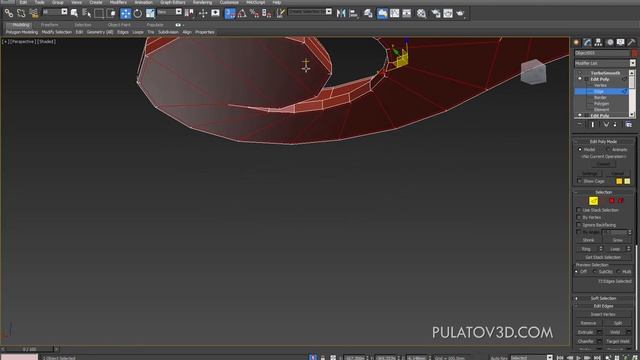This screenshot has width=640, height=360.
Task: Activate the Select and Scale tool
Action: pos(150,13)
